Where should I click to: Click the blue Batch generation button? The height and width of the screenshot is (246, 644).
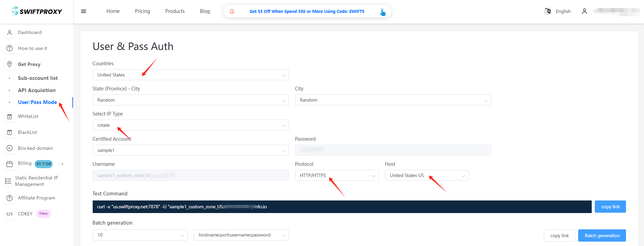(602, 235)
